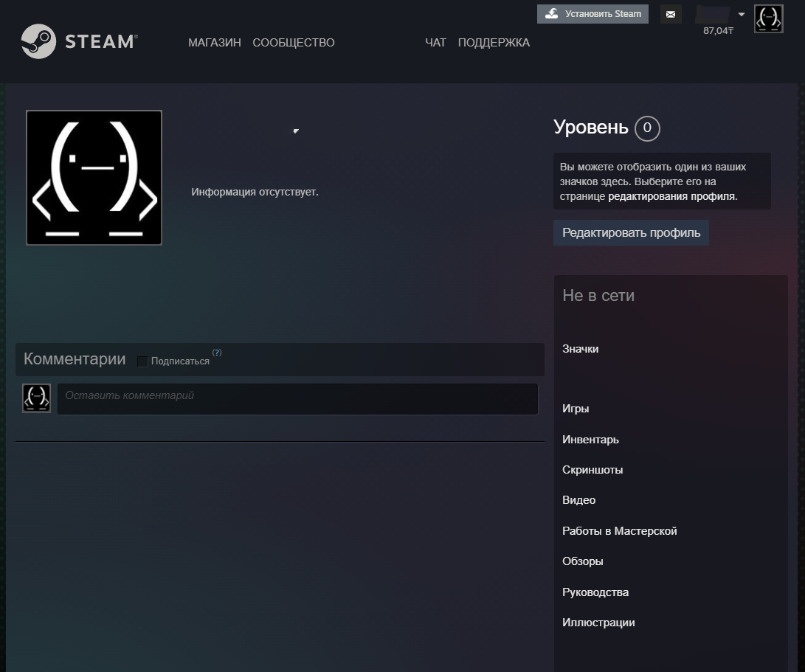The width and height of the screenshot is (805, 672).
Task: Follow the редактирования профиля link
Action: coord(672,196)
